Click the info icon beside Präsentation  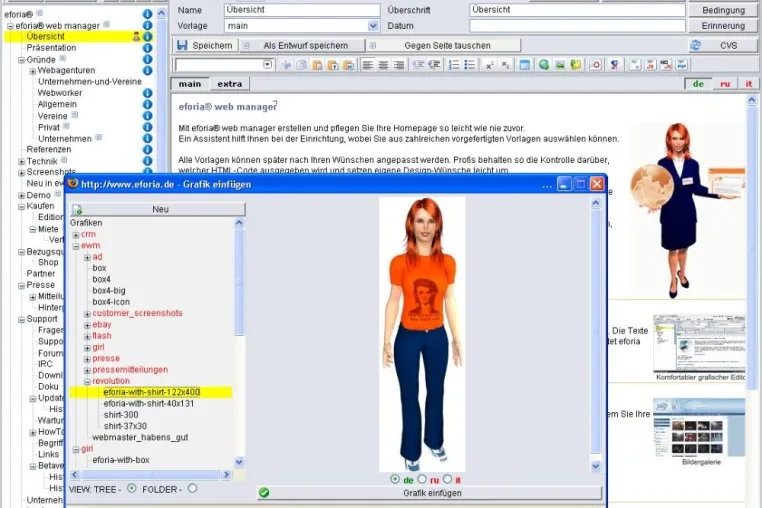[x=147, y=48]
